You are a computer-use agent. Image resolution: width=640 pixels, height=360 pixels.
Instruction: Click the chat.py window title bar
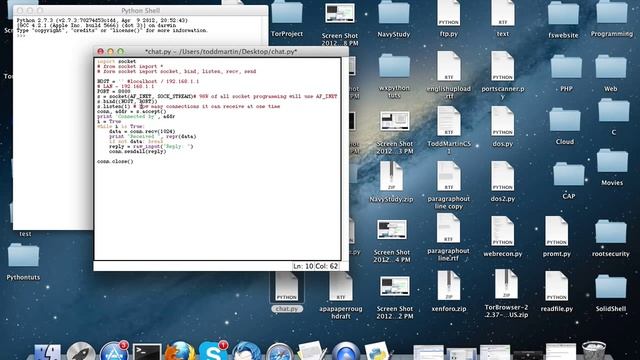pos(221,51)
